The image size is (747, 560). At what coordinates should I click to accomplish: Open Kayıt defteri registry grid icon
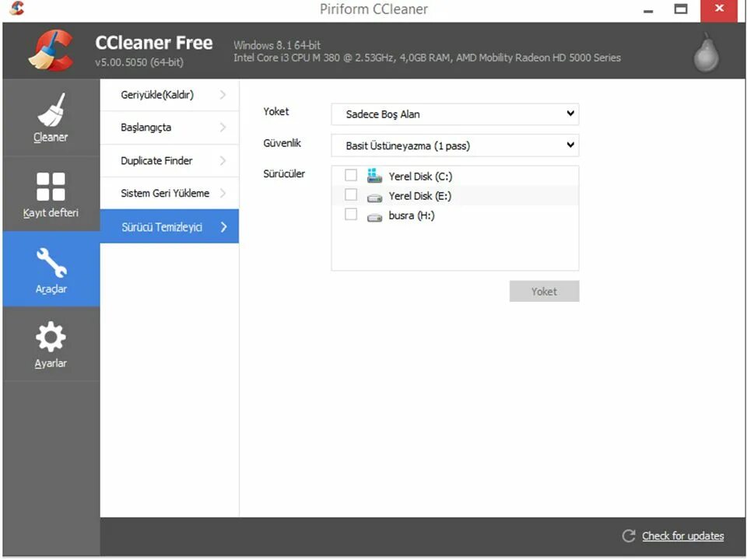(x=51, y=186)
